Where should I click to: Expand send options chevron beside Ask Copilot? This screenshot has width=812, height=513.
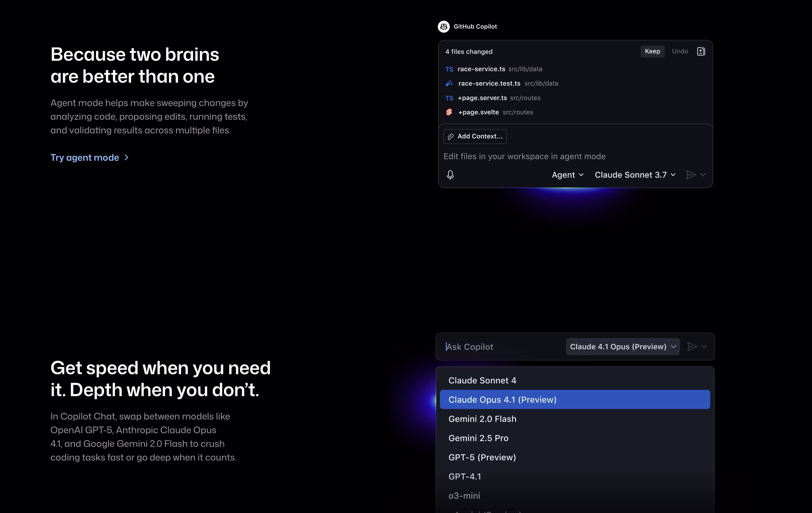[704, 347]
